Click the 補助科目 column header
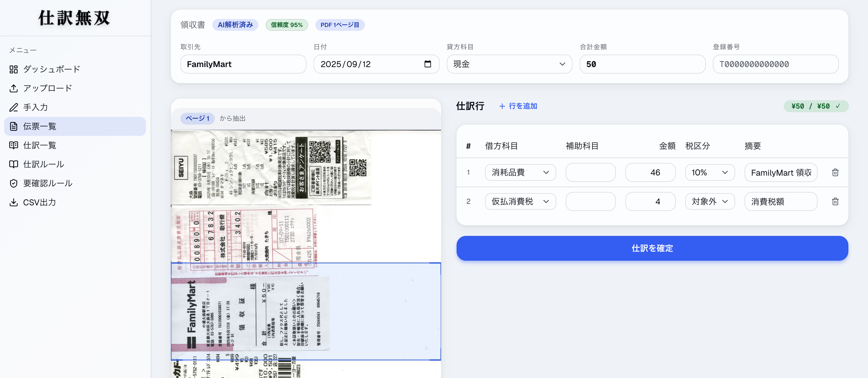The image size is (868, 378). 582,146
